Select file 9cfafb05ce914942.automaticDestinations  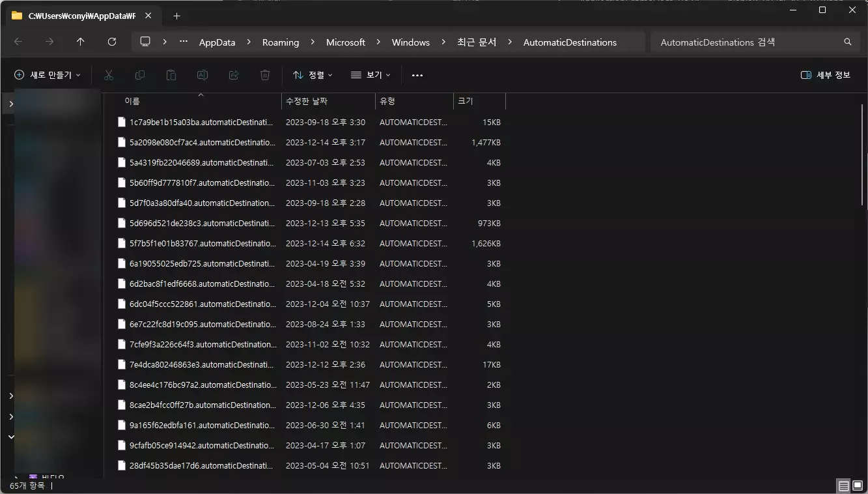[202, 445]
